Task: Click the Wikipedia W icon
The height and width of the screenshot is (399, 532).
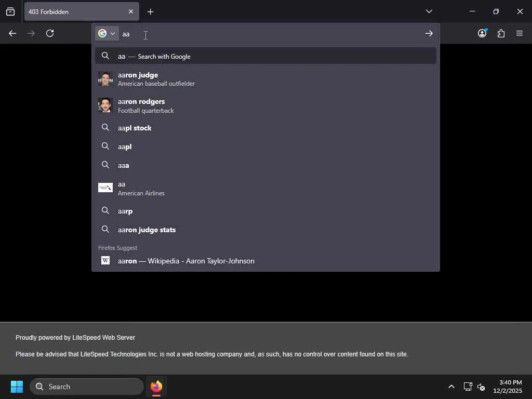Action: (105, 260)
